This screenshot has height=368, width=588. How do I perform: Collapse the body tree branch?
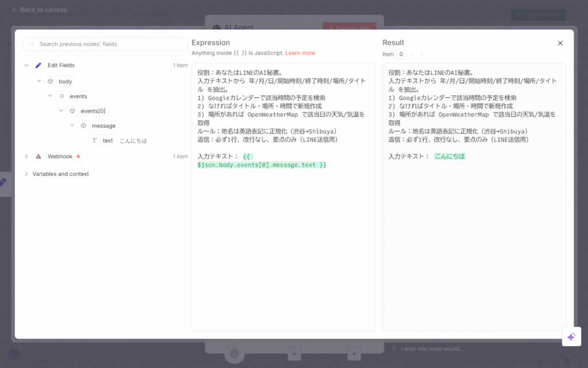[x=39, y=81]
